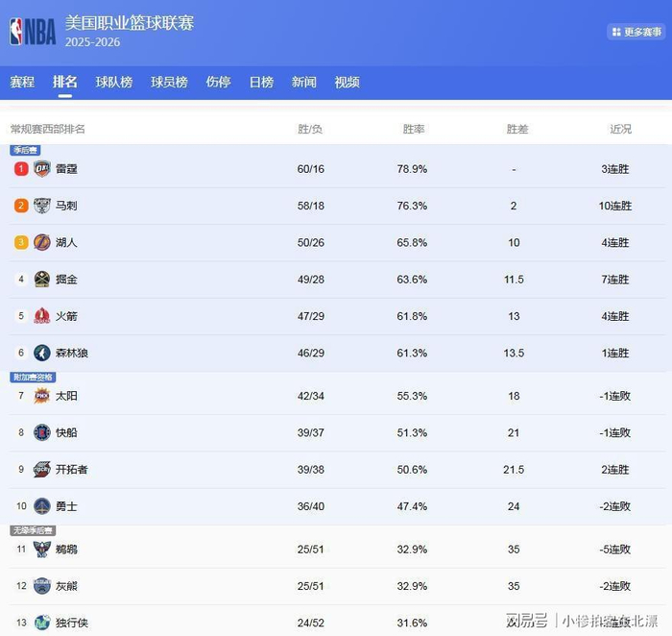Open the 火箭 team name link
Viewport: 672px width, 636px height.
coord(66,316)
